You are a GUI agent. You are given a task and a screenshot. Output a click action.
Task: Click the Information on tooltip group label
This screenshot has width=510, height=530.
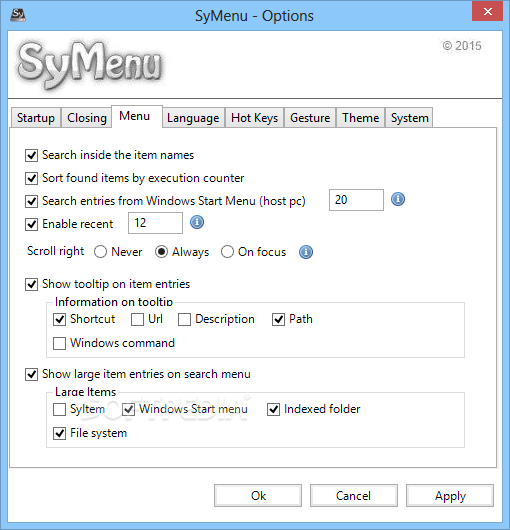coord(114,302)
